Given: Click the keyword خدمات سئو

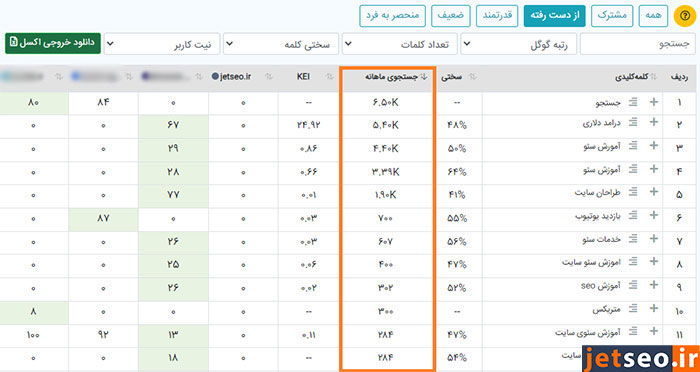Looking at the screenshot, I should pyautogui.click(x=602, y=239).
